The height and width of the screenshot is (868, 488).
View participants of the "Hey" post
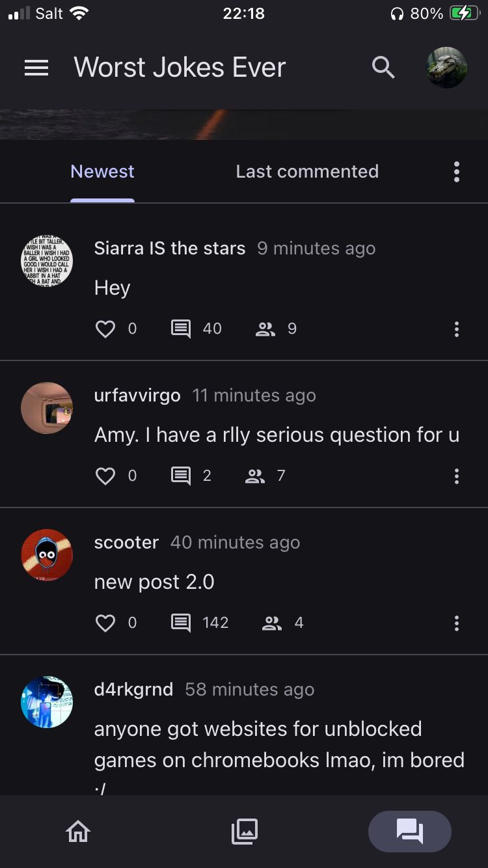(x=265, y=329)
